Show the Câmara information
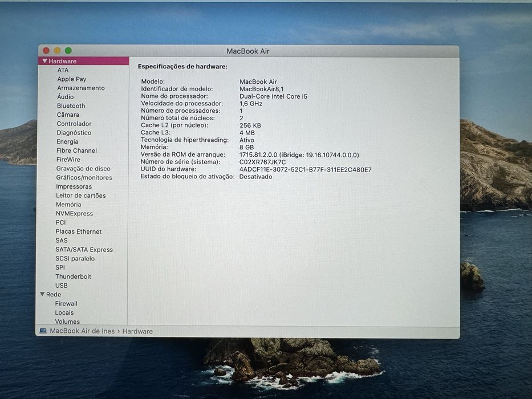Viewport: 532px width, 399px height. tap(68, 115)
